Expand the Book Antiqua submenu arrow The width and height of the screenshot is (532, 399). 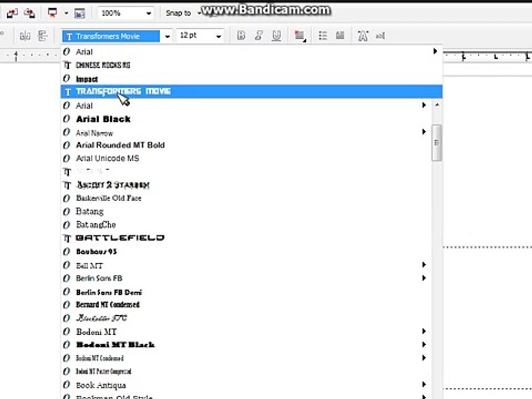tap(424, 384)
